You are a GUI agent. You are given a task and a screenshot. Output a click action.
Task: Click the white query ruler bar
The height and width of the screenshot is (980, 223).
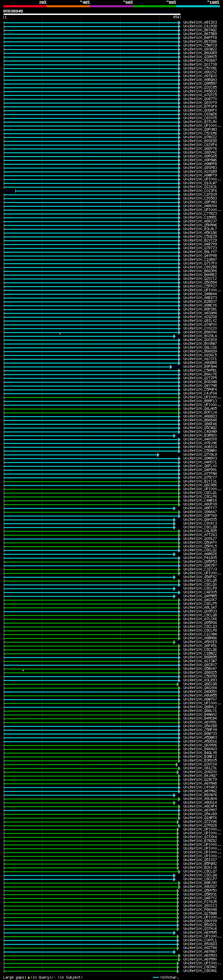pos(92,15)
